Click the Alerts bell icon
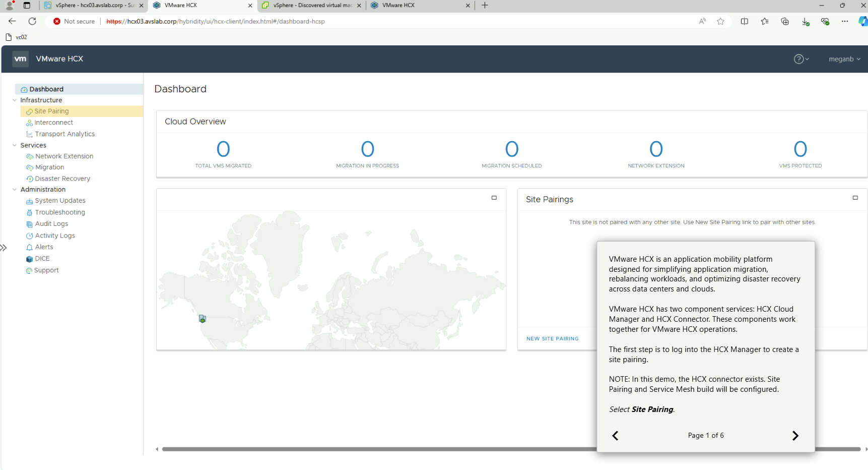 (x=29, y=248)
